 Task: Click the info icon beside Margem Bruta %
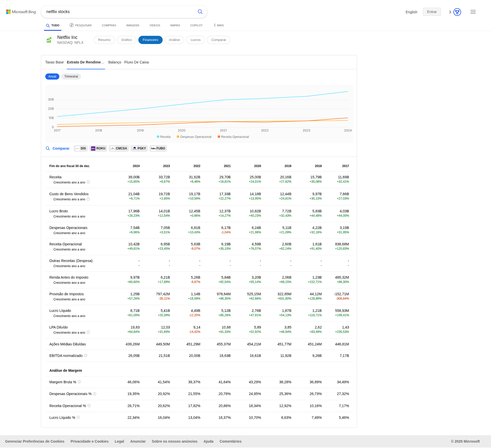click(x=79, y=382)
